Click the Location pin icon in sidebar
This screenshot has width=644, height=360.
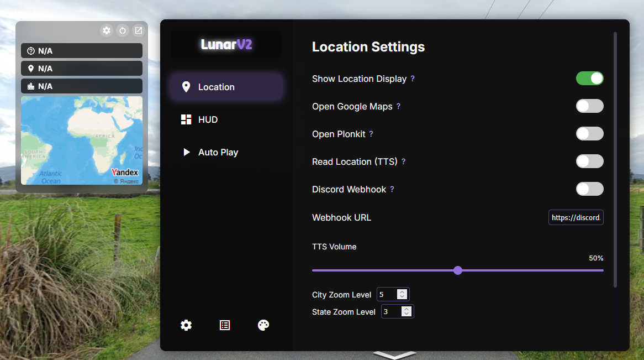[186, 87]
